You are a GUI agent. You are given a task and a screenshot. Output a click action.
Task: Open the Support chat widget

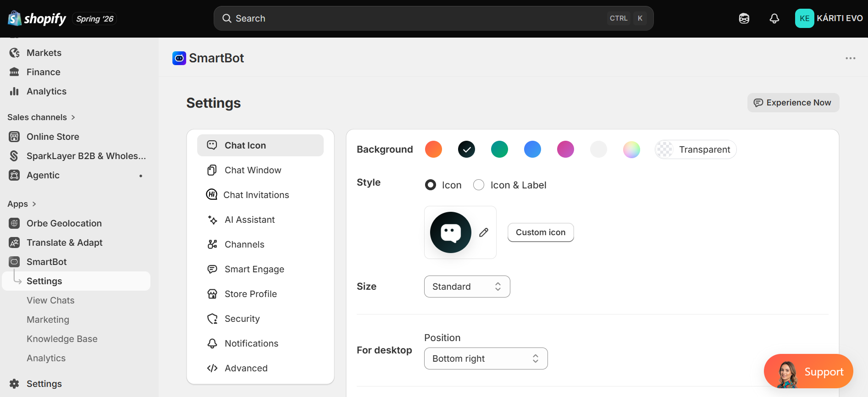(808, 371)
